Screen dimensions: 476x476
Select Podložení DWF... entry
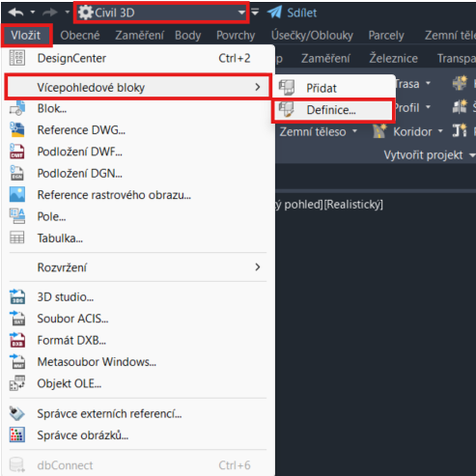[138, 152]
